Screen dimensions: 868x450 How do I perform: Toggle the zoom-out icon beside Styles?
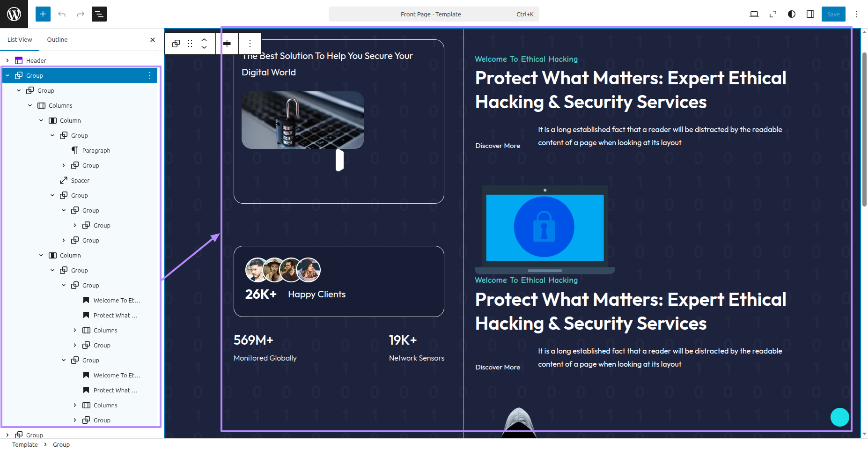click(x=773, y=14)
